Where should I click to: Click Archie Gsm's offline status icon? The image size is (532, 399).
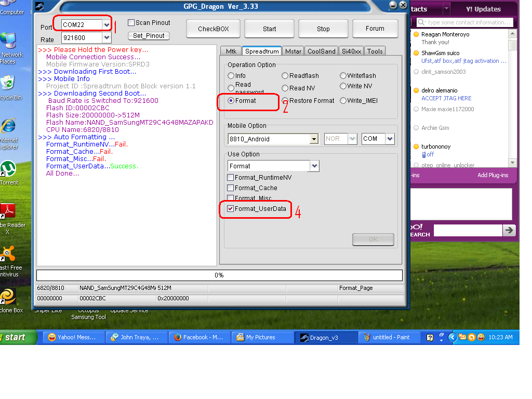(416, 128)
